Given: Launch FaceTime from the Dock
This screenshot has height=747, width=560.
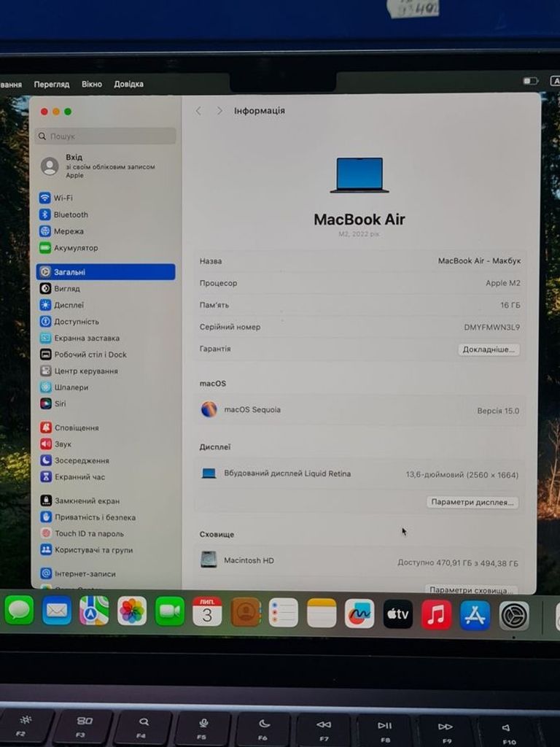Looking at the screenshot, I should pyautogui.click(x=169, y=611).
